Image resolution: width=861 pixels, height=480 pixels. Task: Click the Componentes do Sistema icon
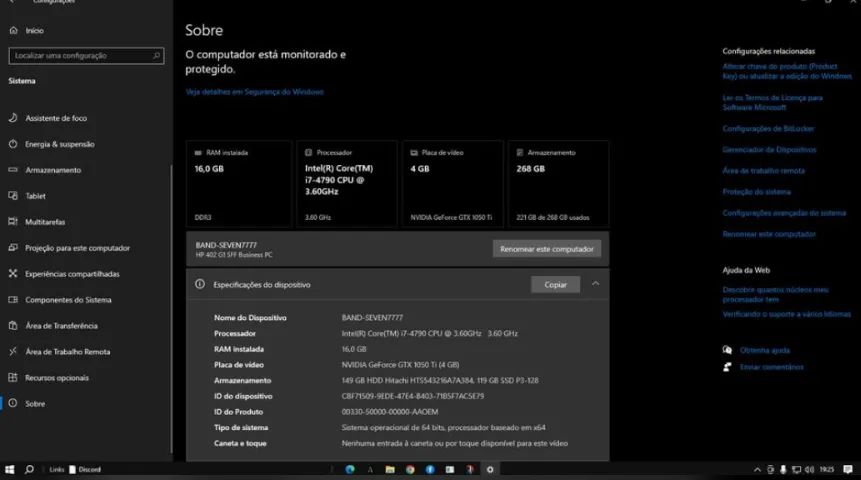[x=13, y=300]
